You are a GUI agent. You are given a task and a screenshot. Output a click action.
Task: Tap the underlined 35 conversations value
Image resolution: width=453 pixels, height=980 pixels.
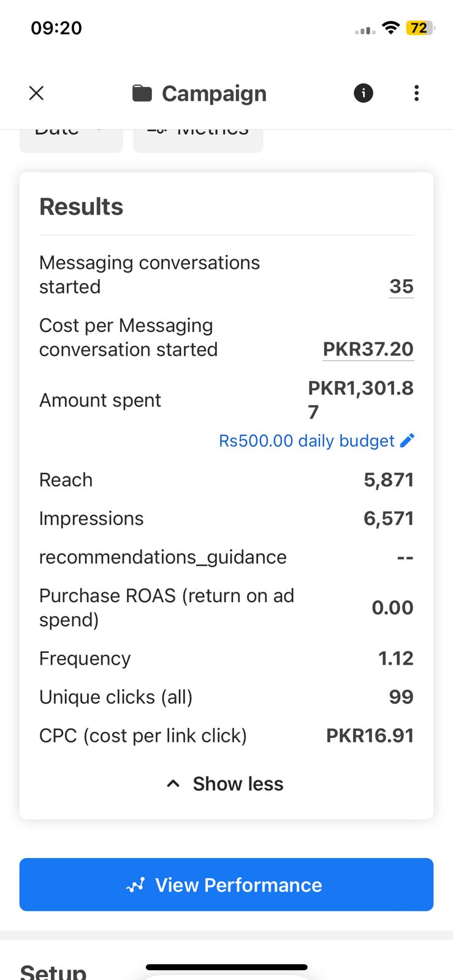402,287
